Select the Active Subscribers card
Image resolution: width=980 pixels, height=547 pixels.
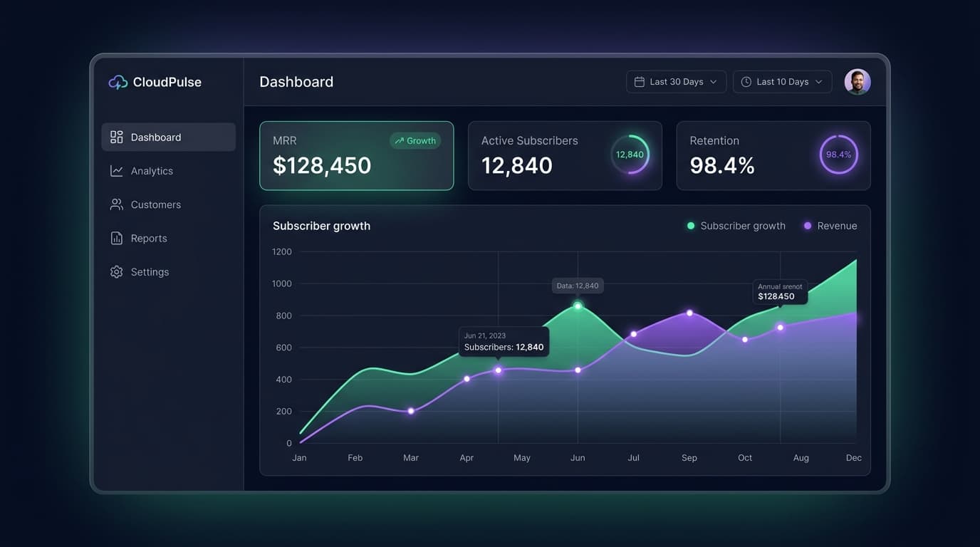pyautogui.click(x=565, y=156)
